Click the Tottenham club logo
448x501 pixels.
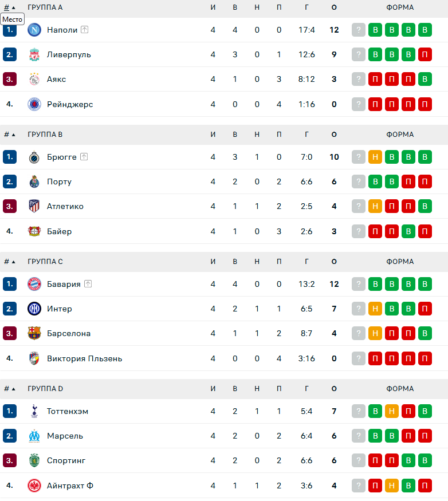point(34,411)
